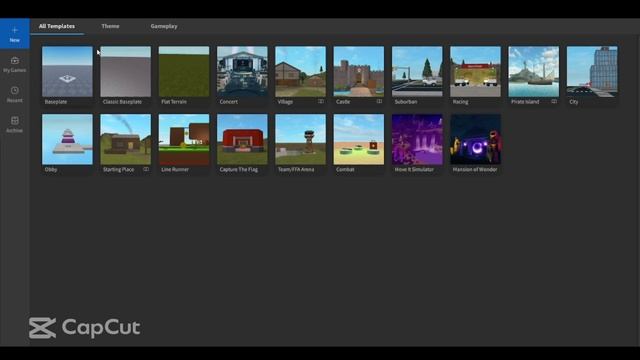Open My Games in the sidebar

15,64
